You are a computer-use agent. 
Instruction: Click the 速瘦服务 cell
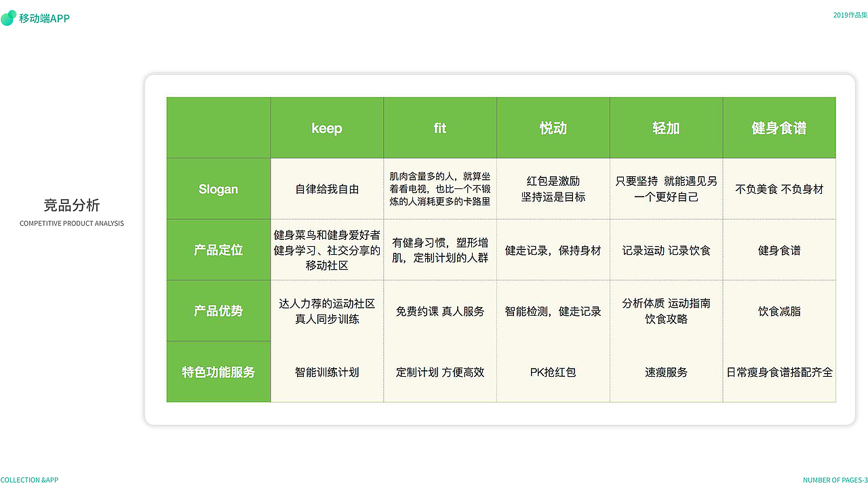tap(666, 372)
